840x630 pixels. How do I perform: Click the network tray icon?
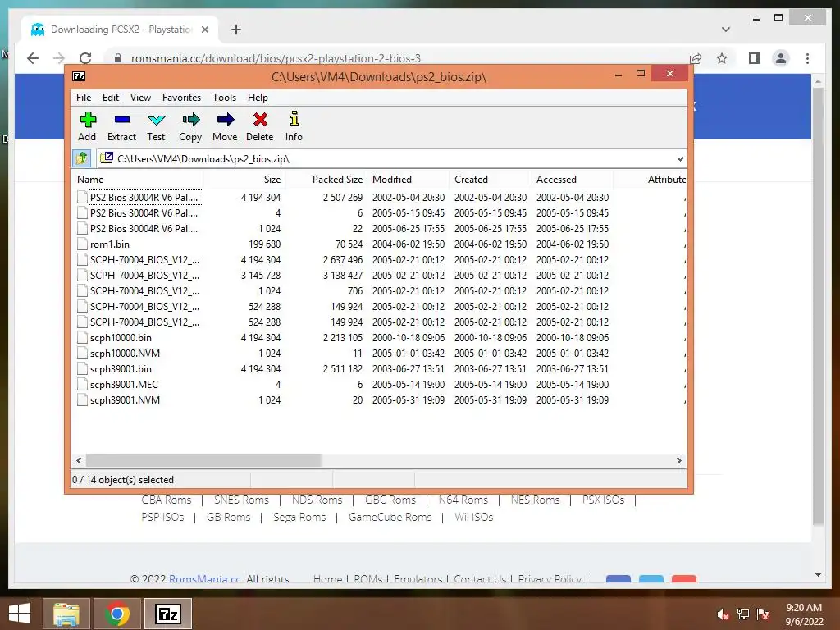pyautogui.click(x=743, y=614)
